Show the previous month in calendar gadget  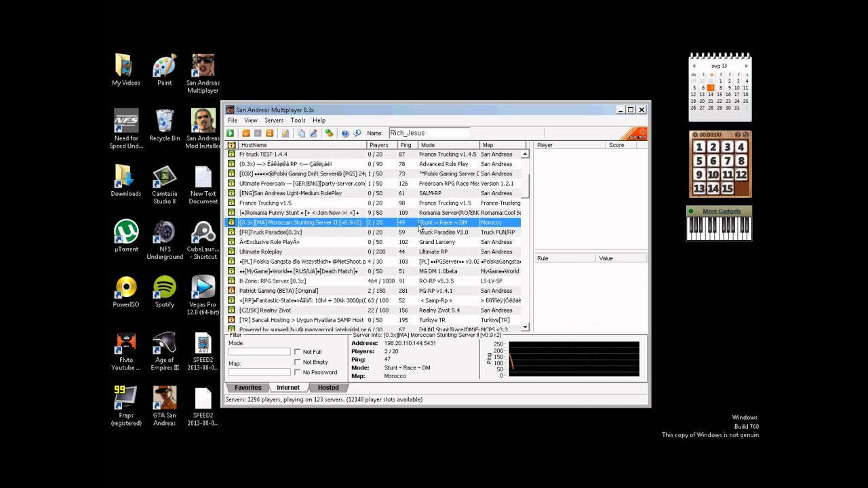693,66
